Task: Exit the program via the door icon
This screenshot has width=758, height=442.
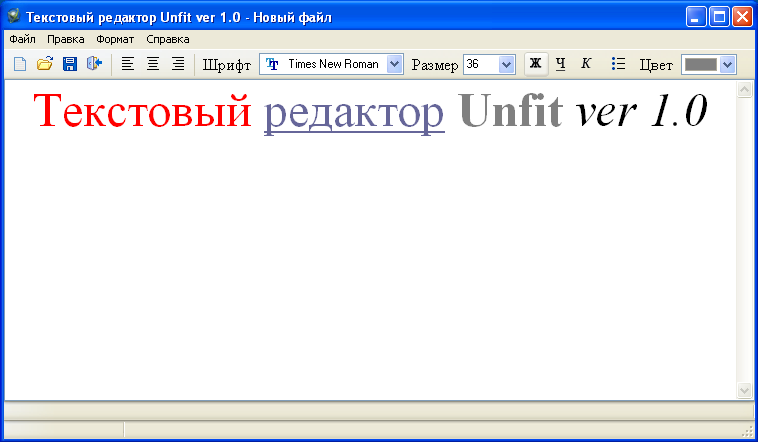Action: (95, 64)
